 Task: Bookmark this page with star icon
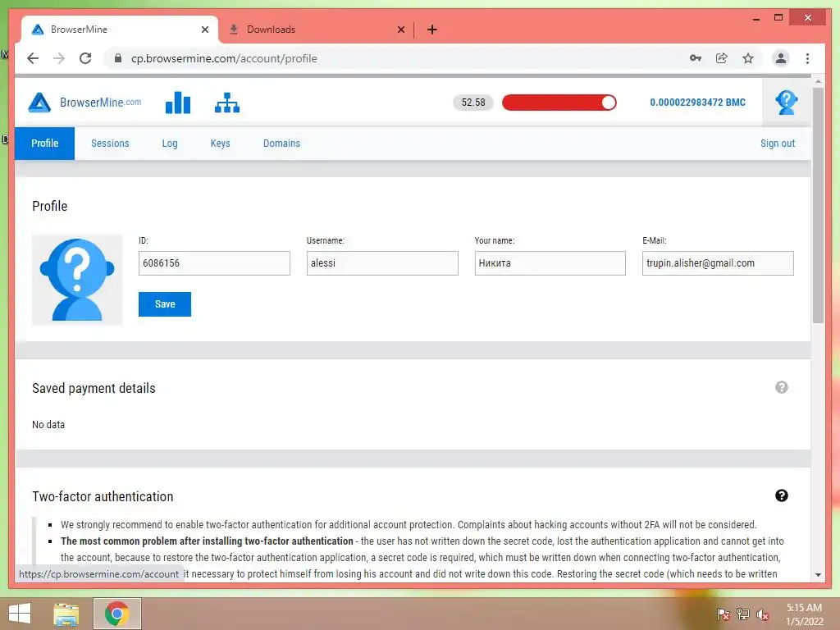pyautogui.click(x=748, y=58)
